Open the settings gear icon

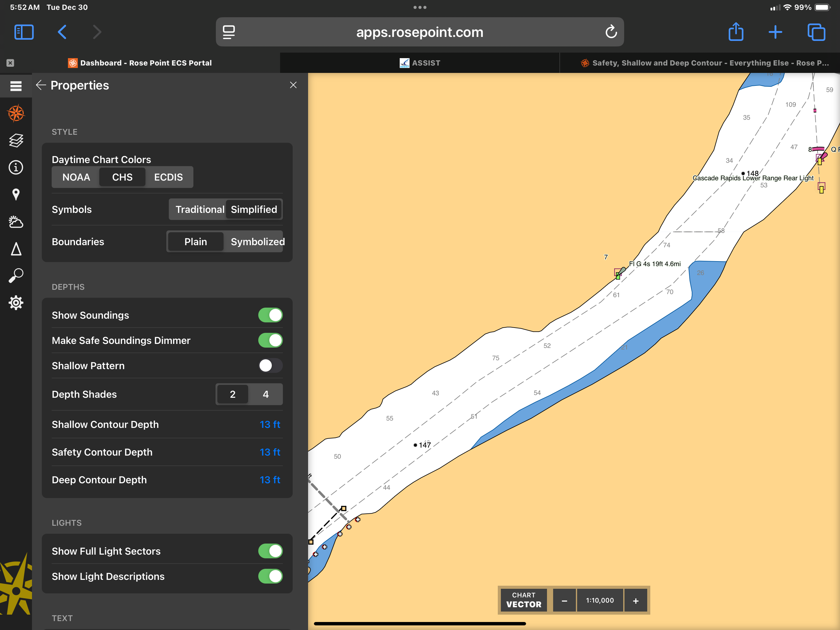(x=16, y=303)
